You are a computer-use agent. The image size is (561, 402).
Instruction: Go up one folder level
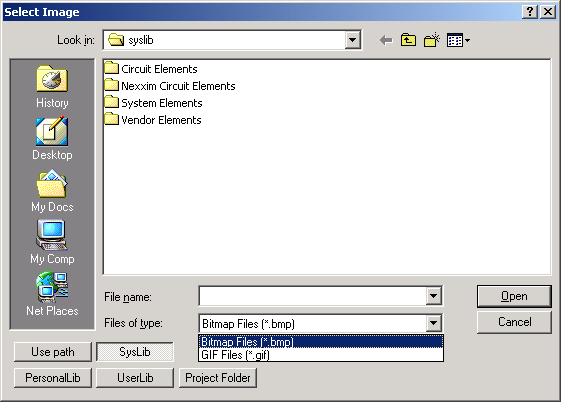pyautogui.click(x=408, y=40)
